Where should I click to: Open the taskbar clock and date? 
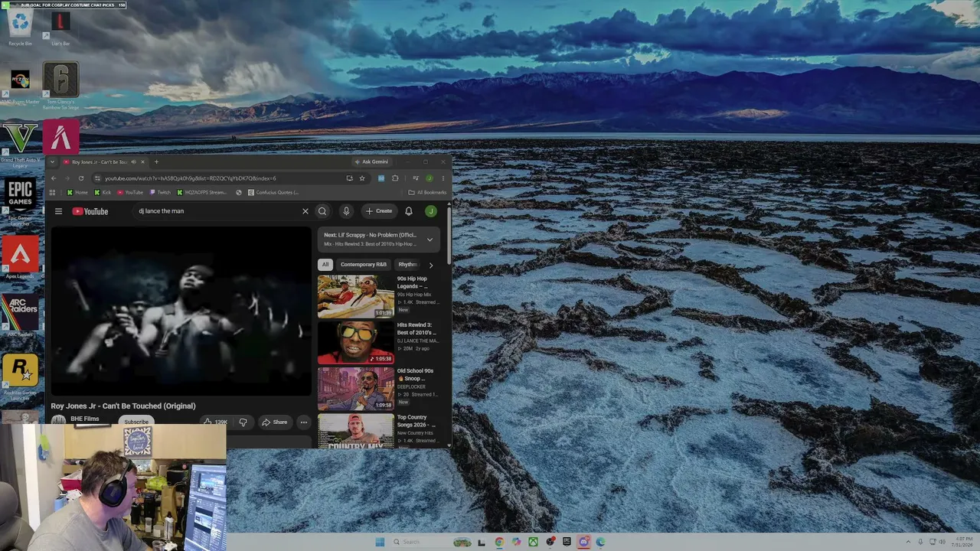pyautogui.click(x=963, y=542)
